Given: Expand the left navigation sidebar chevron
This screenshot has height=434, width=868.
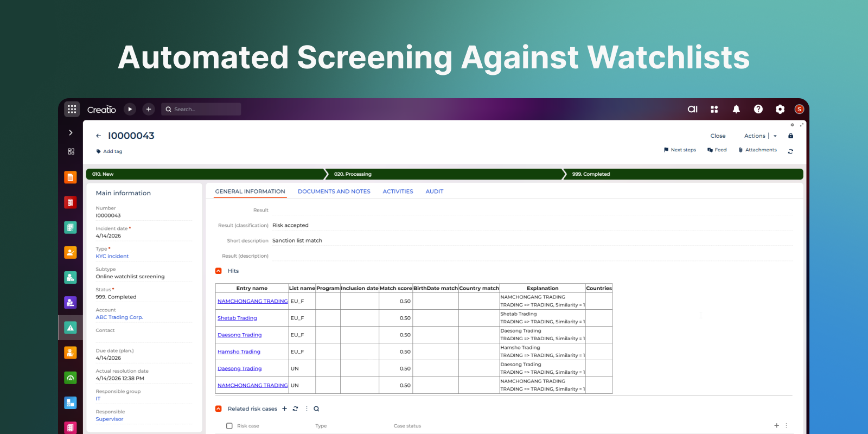Looking at the screenshot, I should tap(71, 132).
